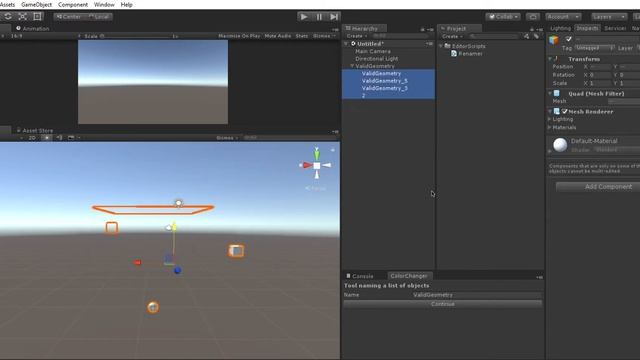Image resolution: width=640 pixels, height=360 pixels.
Task: Open the Layers dropdown
Action: click(x=609, y=17)
